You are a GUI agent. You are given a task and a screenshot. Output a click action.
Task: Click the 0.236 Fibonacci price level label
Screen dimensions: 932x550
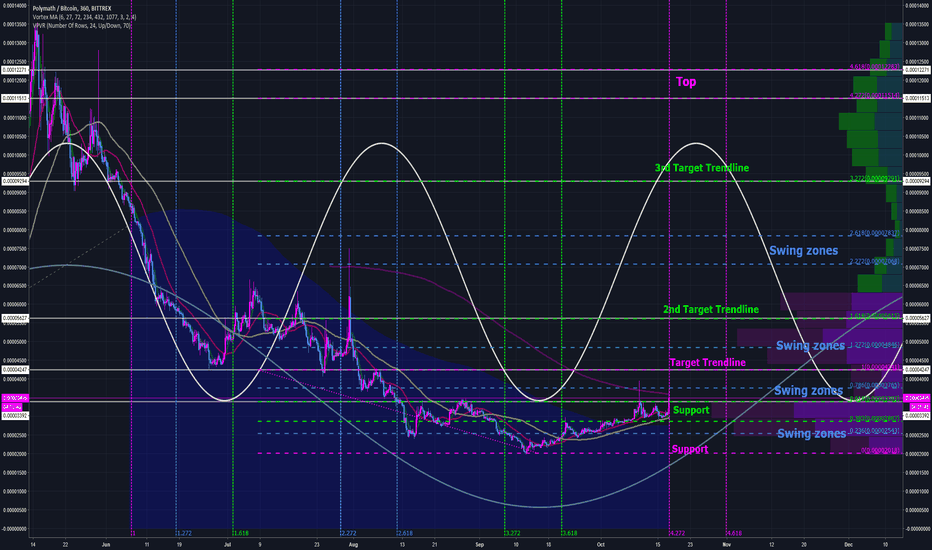(x=875, y=430)
